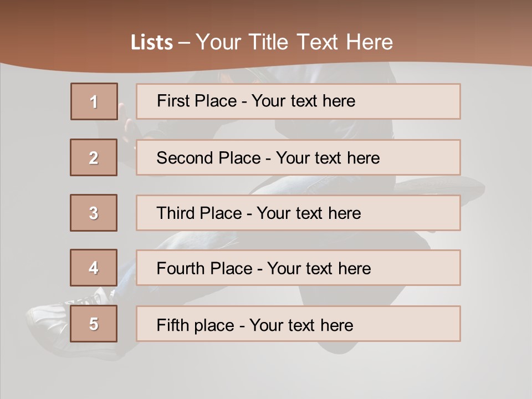
Task: Click the Second Place text bar
Action: point(298,157)
